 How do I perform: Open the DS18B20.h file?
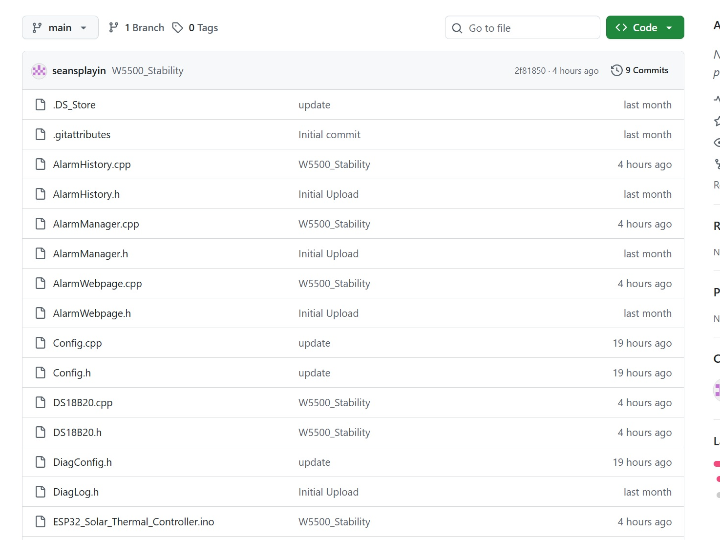pos(77,433)
